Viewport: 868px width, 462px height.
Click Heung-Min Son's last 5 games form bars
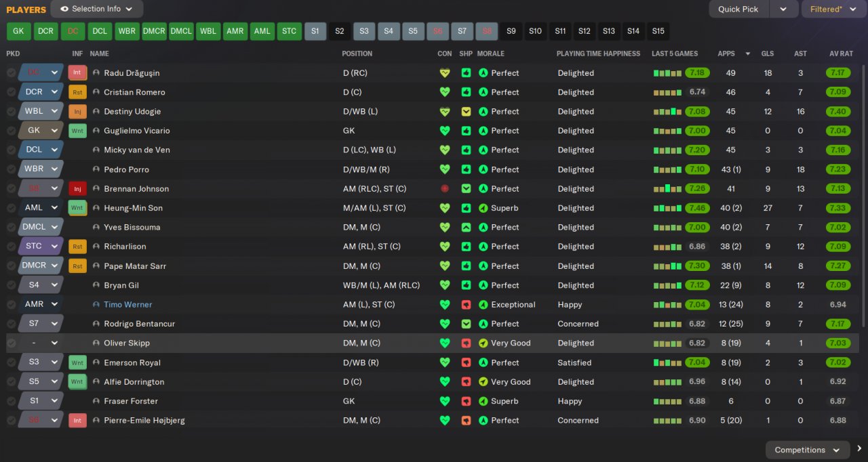coord(668,208)
